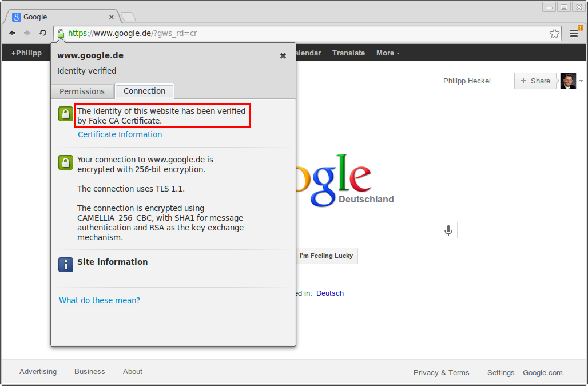588x386 pixels.
Task: Bookmark this page with the star icon
Action: (554, 34)
